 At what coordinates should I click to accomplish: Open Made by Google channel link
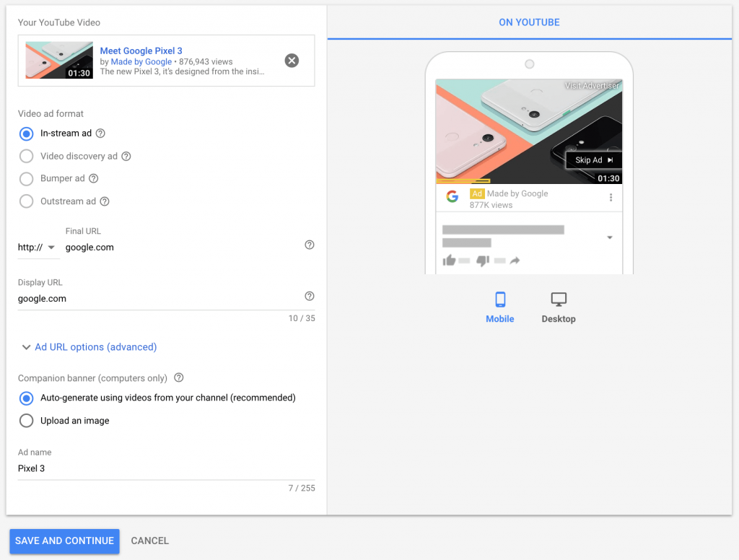(x=141, y=62)
